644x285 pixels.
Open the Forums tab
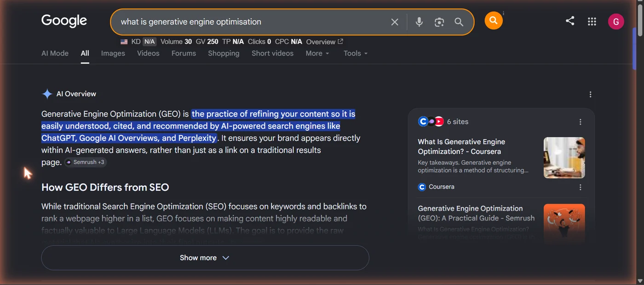[184, 53]
